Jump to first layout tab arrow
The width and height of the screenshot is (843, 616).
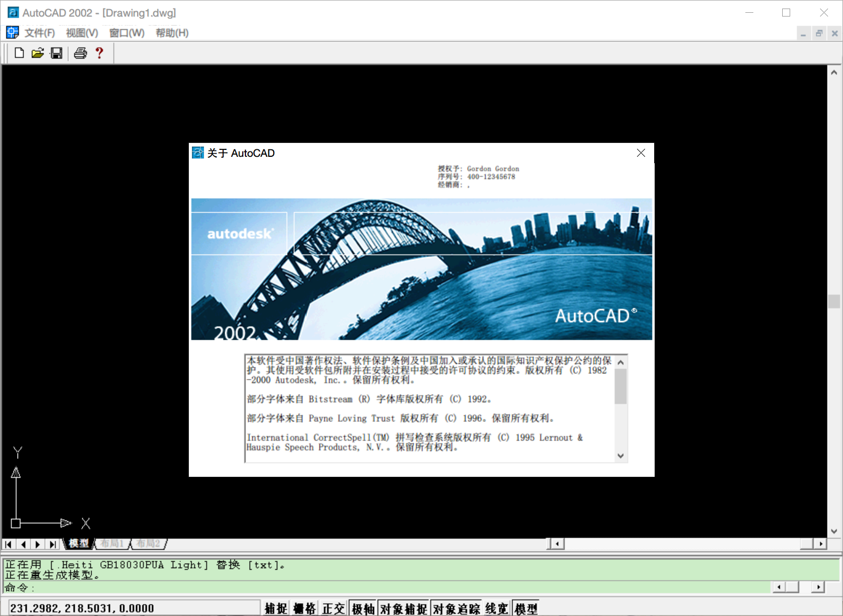coord(9,544)
